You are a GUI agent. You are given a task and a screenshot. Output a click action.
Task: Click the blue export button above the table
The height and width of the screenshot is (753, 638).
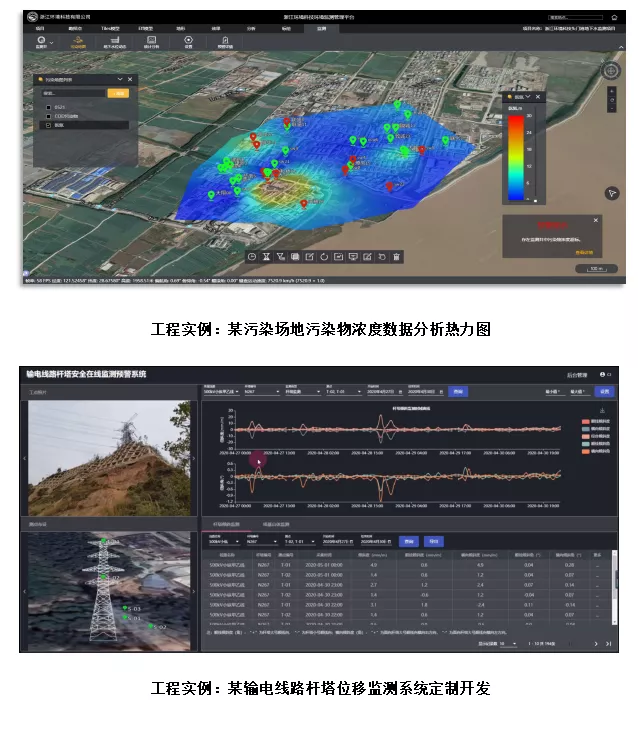(433, 542)
